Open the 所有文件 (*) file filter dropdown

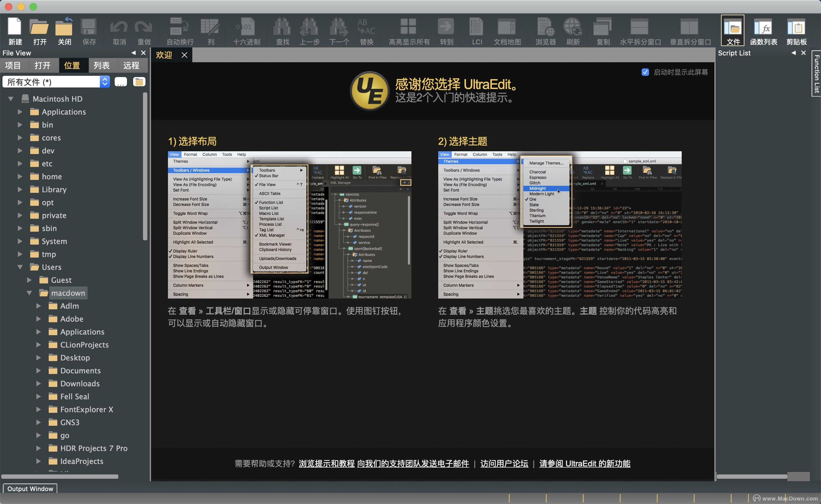(x=56, y=82)
